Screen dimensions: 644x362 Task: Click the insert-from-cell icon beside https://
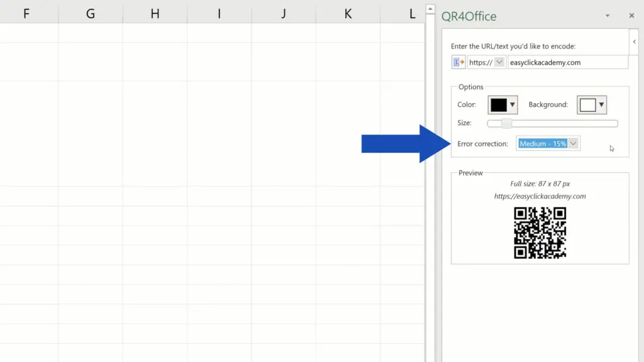458,62
